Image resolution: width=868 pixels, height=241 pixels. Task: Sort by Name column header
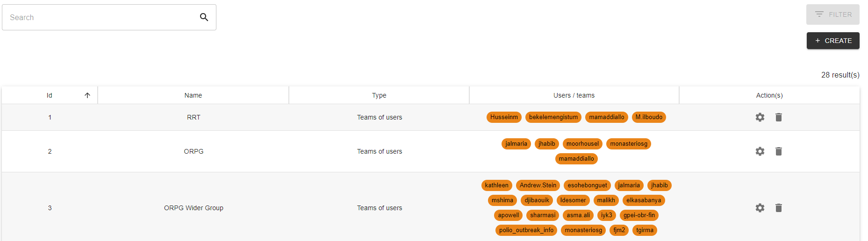coord(193,95)
